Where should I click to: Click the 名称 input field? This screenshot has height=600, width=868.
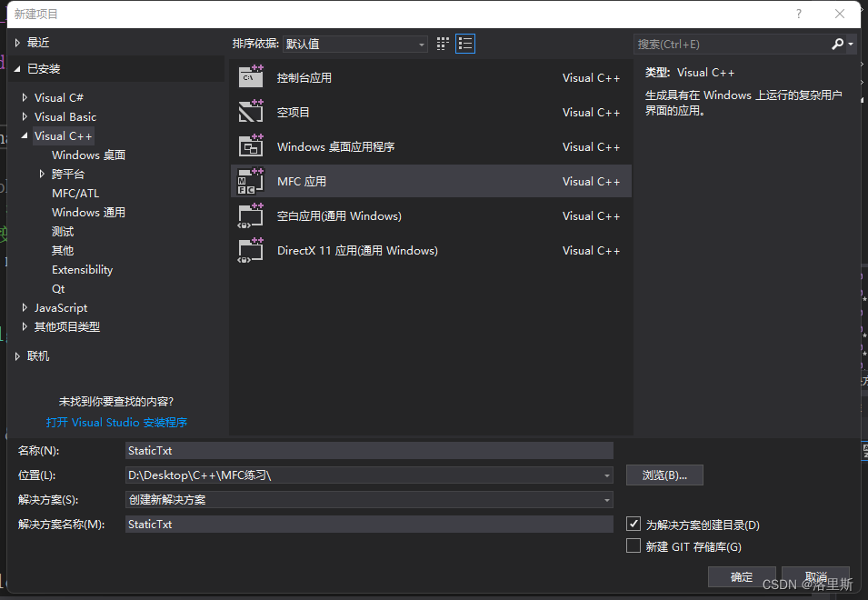[x=369, y=451]
